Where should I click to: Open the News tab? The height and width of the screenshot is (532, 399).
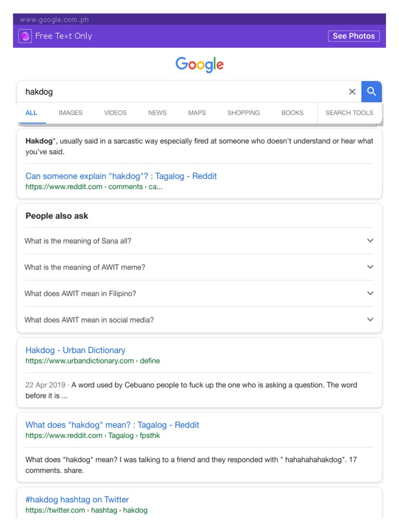[x=157, y=113]
